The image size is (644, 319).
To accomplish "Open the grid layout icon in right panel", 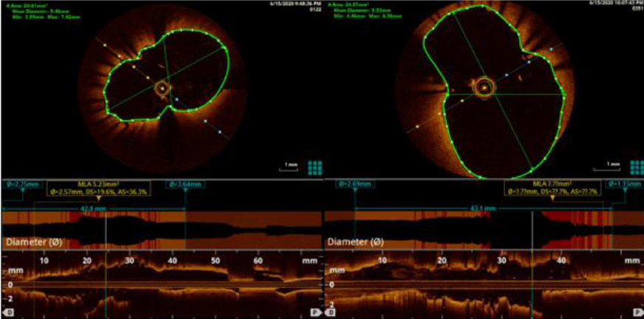I will coord(637,168).
